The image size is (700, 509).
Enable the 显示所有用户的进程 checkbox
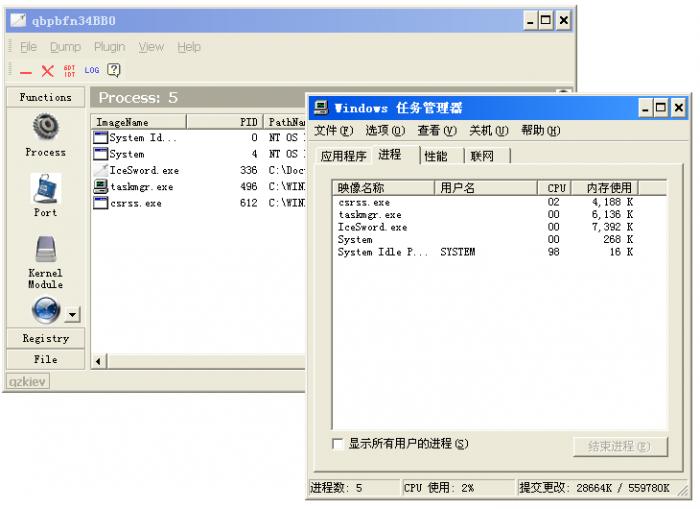pyautogui.click(x=337, y=444)
